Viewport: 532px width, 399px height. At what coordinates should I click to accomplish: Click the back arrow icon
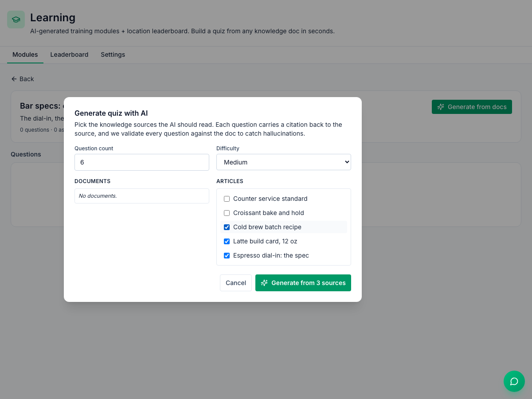(14, 79)
